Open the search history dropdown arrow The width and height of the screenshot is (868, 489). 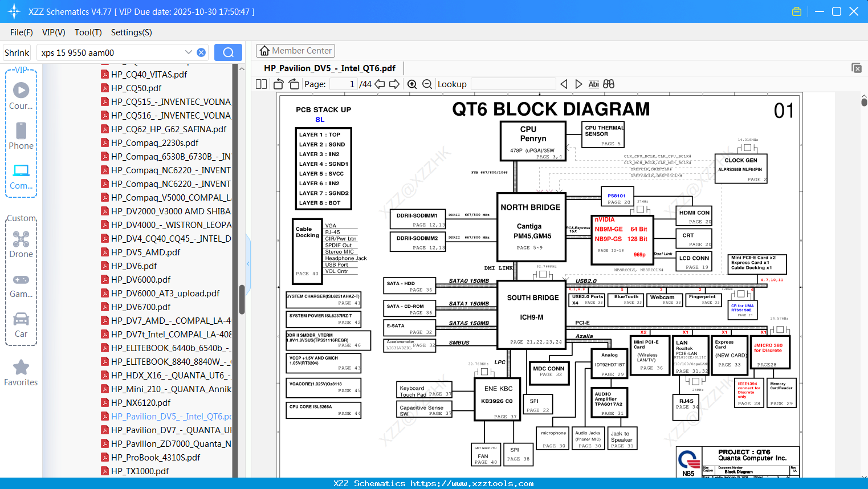pyautogui.click(x=189, y=52)
